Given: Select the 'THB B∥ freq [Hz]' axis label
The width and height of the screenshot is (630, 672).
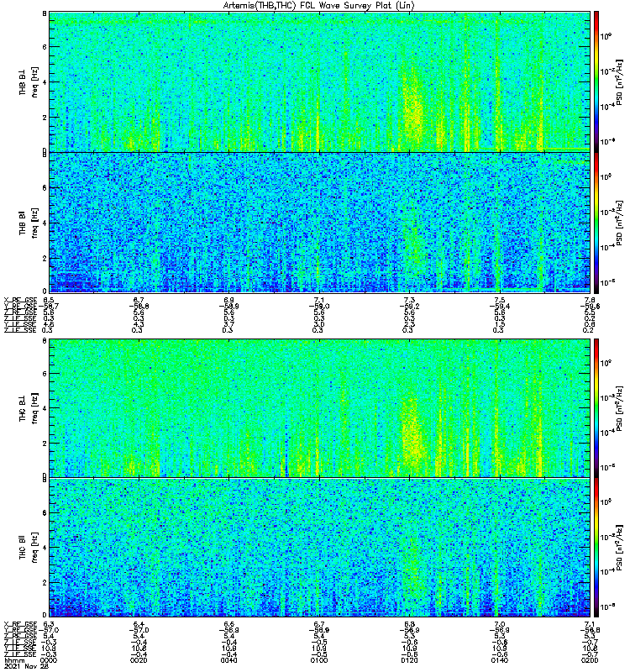Looking at the screenshot, I should [x=29, y=223].
